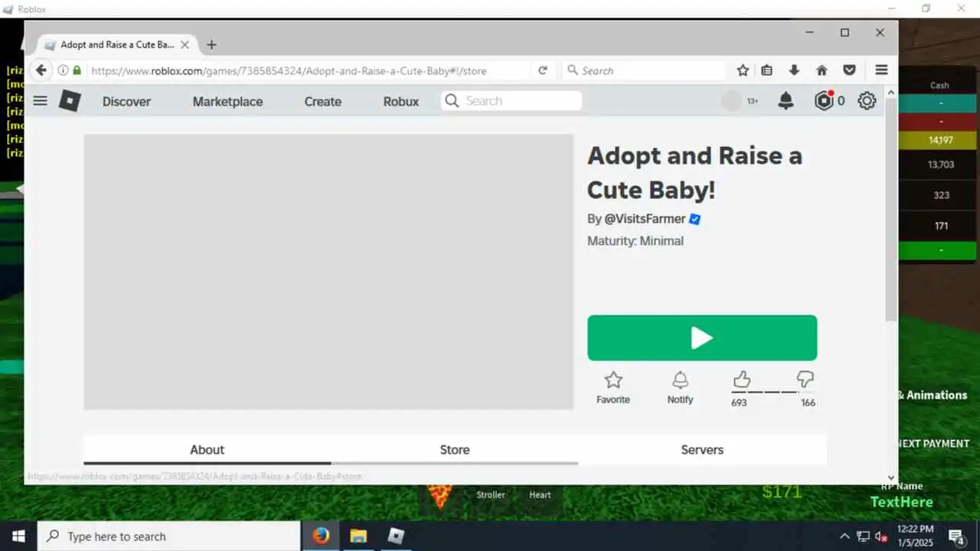
Task: Open the Pocket icon in toolbar
Action: (x=849, y=70)
